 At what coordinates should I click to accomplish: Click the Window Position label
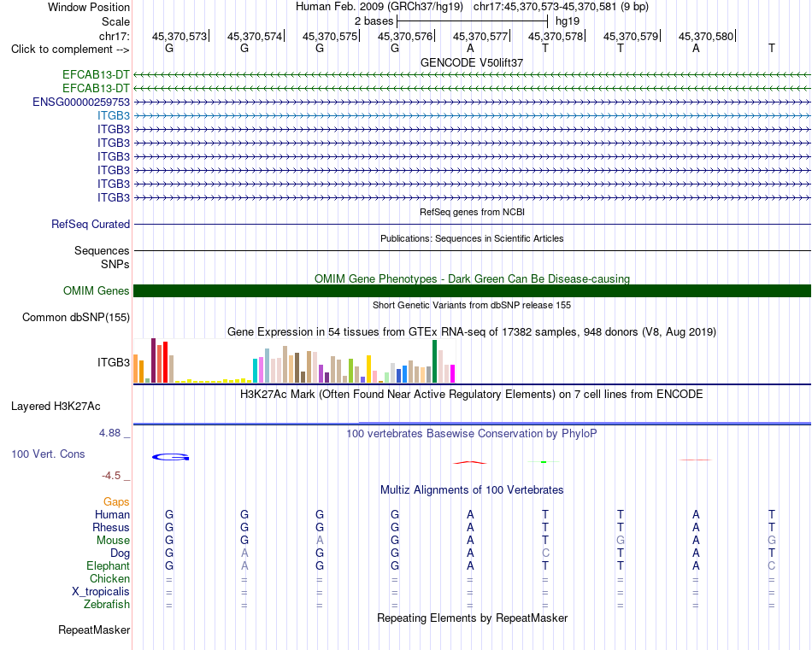(x=89, y=7)
